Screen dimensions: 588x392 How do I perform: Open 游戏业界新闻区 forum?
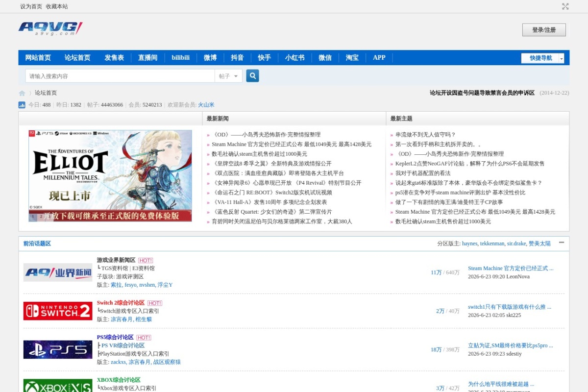116,260
